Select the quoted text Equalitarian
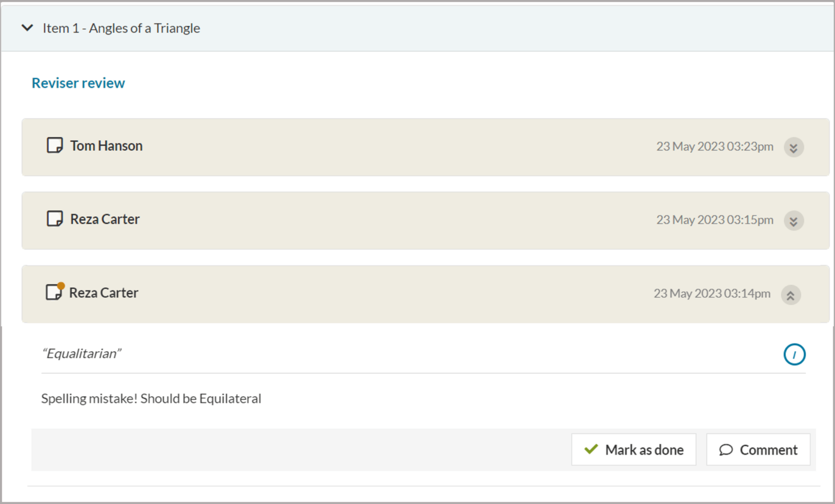Image resolution: width=835 pixels, height=504 pixels. tap(82, 353)
